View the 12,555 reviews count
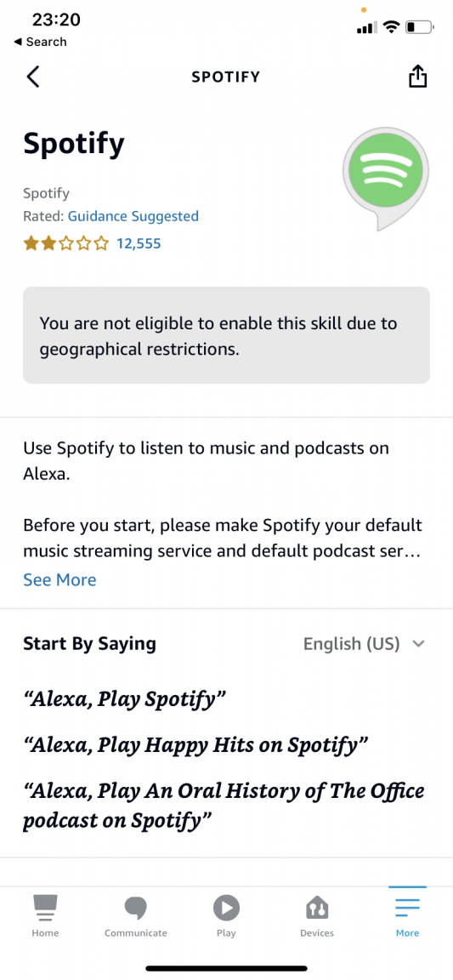The height and width of the screenshot is (980, 453). coord(139,244)
